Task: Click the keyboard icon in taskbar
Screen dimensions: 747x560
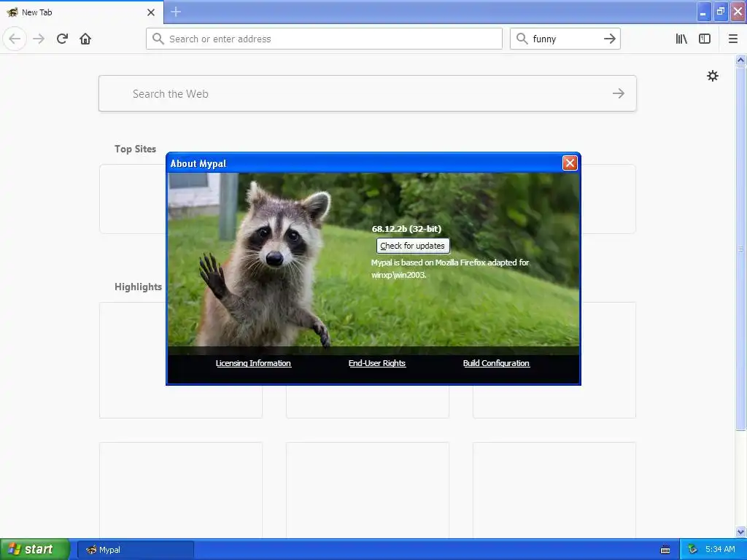Action: coord(665,550)
